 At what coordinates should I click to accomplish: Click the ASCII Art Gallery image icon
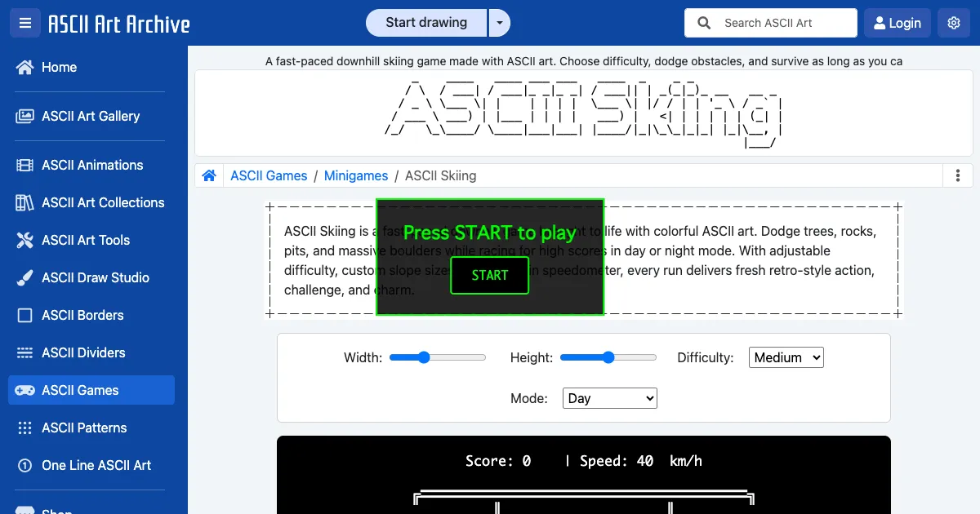[x=25, y=117]
